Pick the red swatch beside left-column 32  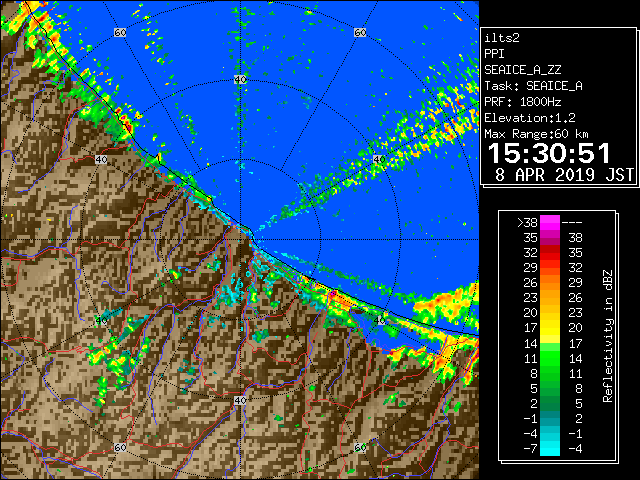click(550, 253)
